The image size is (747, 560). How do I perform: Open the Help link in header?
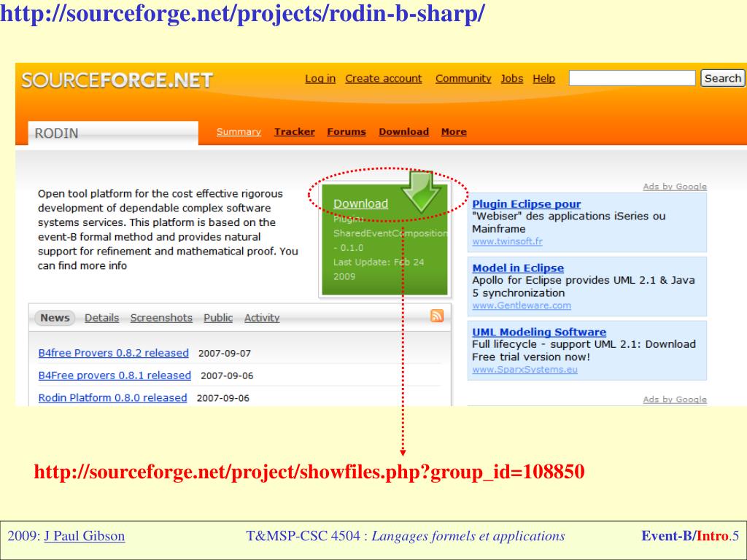tap(543, 79)
